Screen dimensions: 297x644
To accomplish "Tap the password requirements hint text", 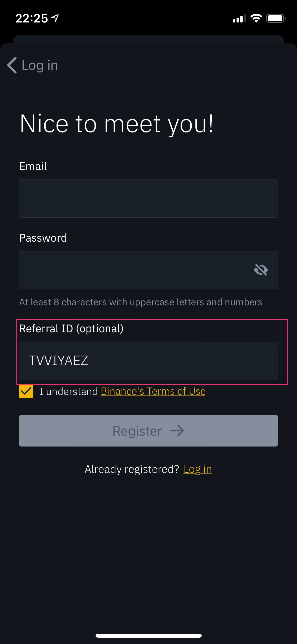I will [x=141, y=302].
